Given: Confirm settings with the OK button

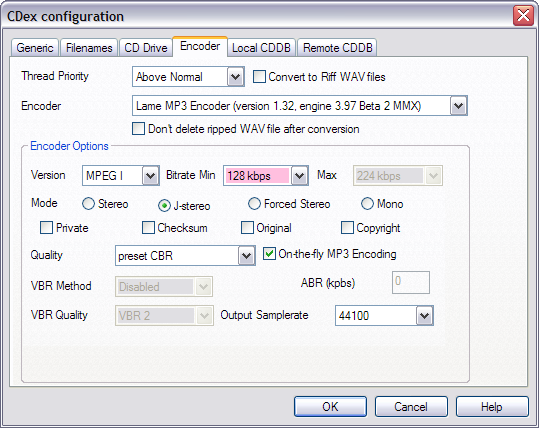Looking at the screenshot, I should (x=330, y=407).
